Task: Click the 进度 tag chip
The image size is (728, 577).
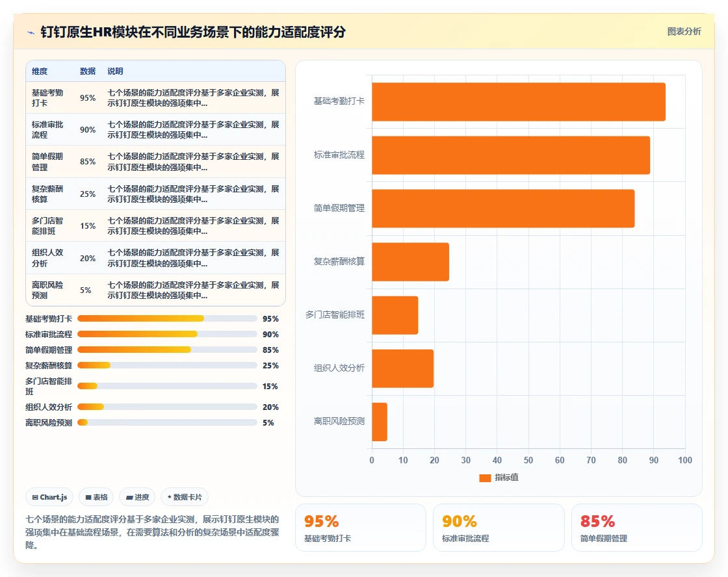Action: tap(137, 497)
